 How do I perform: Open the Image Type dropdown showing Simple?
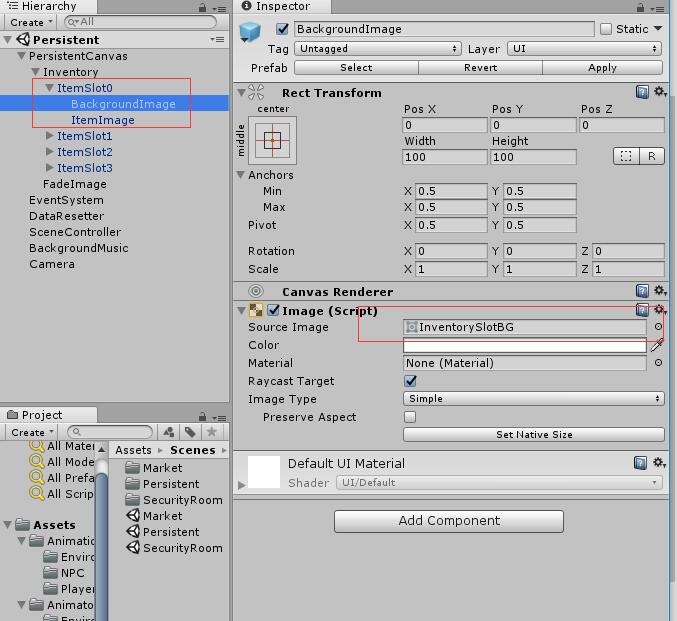(534, 399)
